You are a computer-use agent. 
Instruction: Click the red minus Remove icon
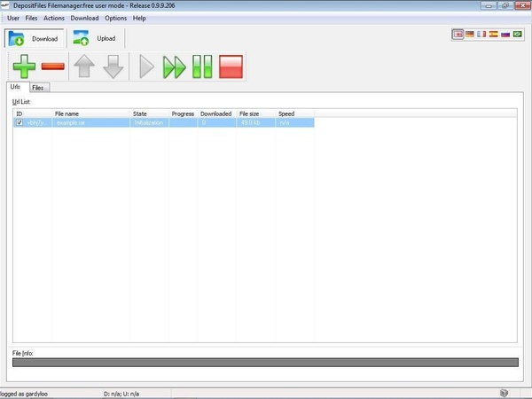pyautogui.click(x=53, y=66)
